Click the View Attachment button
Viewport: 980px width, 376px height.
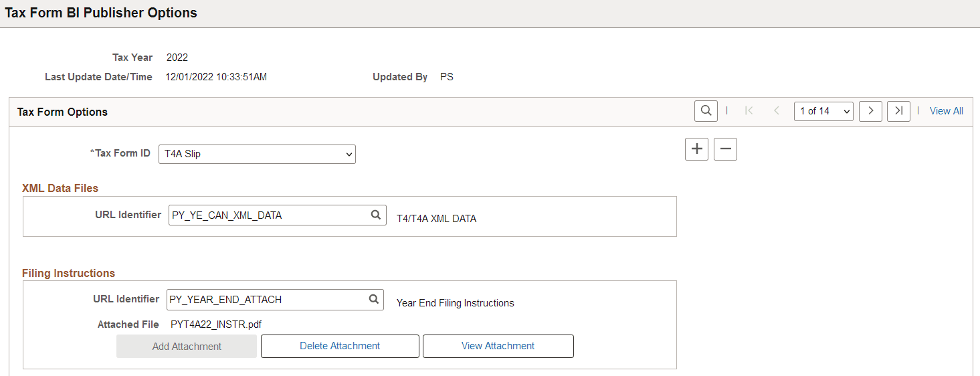point(498,346)
